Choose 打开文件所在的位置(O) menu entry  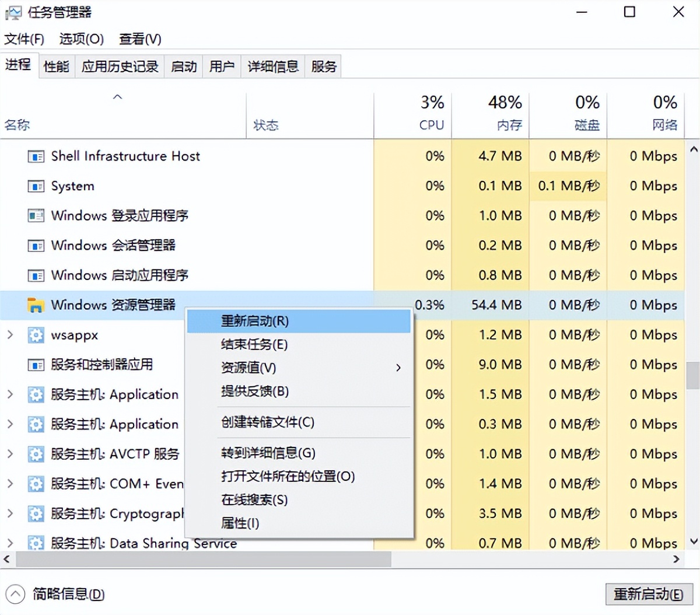[x=299, y=477]
